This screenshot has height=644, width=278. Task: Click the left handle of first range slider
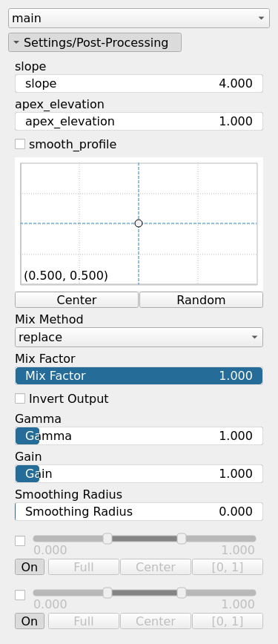click(x=107, y=539)
